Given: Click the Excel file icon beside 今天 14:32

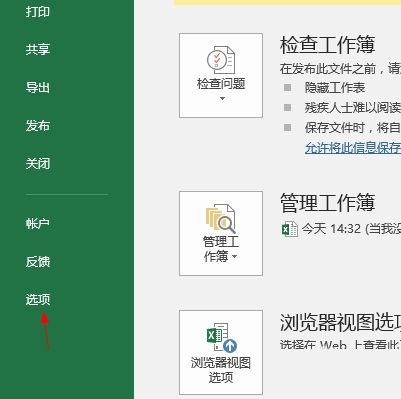Looking at the screenshot, I should [x=290, y=229].
